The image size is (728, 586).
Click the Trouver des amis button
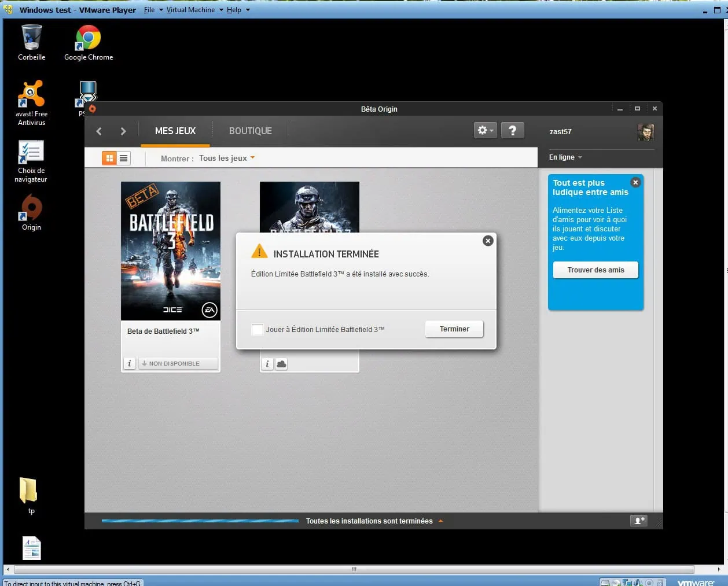coord(595,270)
